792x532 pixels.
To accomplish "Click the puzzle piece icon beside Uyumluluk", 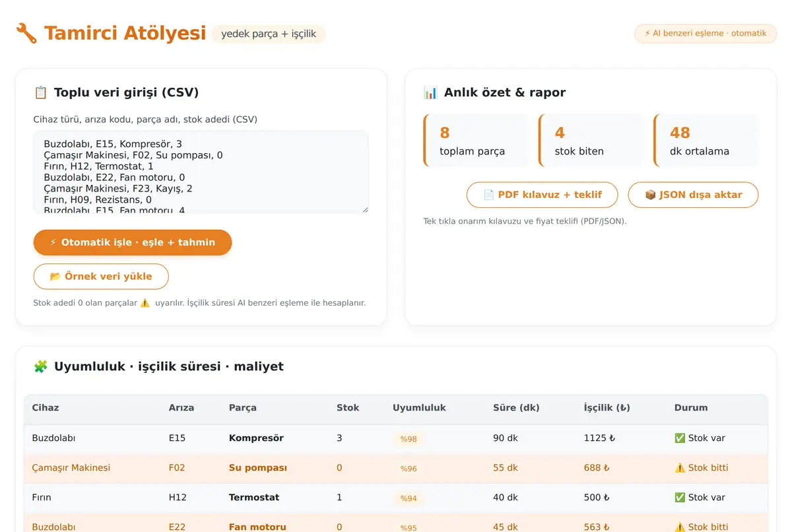I will point(40,366).
